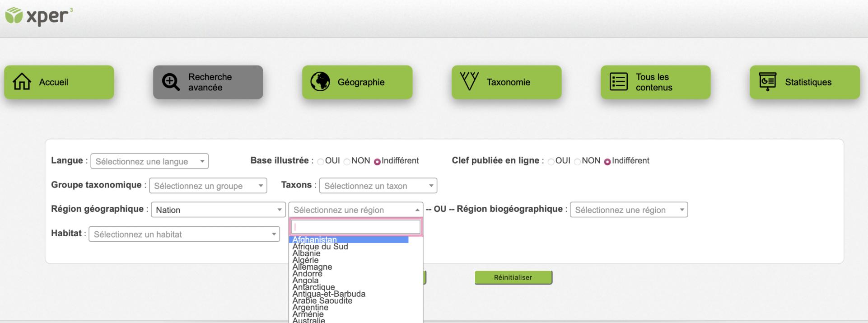The height and width of the screenshot is (323, 868).
Task: Open the Taxons selection dropdown
Action: [x=378, y=186]
